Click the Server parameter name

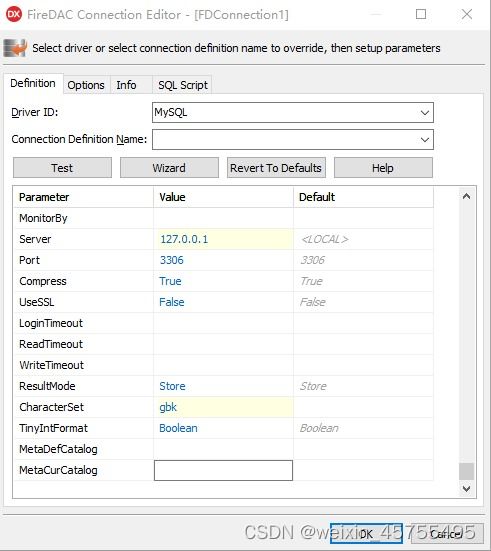pyautogui.click(x=35, y=239)
